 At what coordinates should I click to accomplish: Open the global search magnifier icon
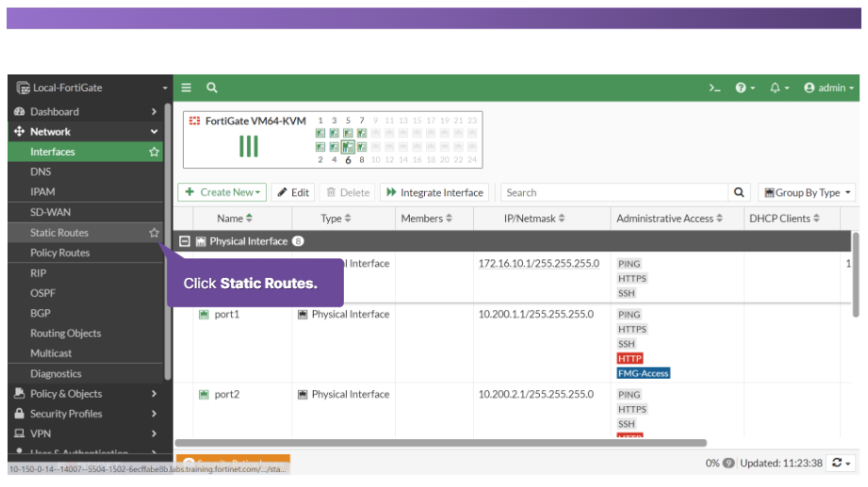tap(211, 88)
